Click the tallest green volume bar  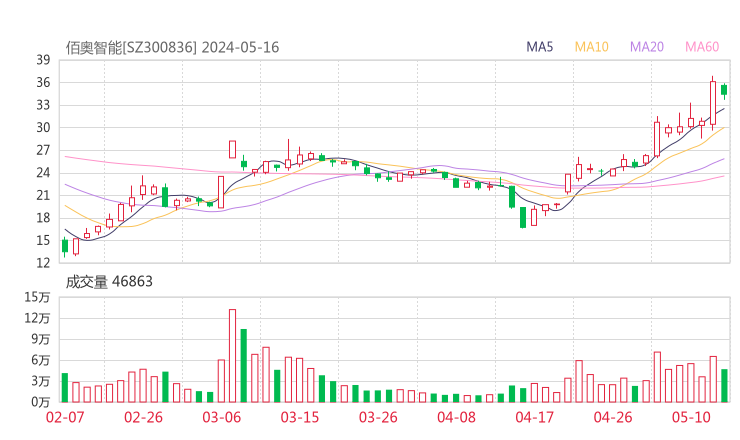point(244,366)
